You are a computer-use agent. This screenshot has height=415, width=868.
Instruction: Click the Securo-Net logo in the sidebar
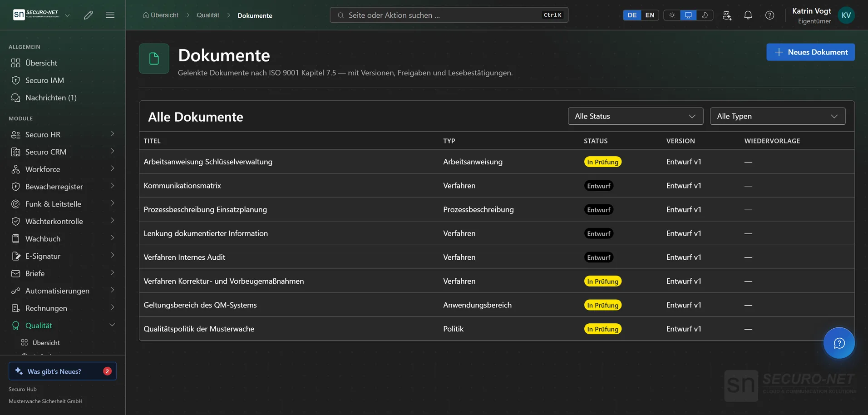pos(36,15)
